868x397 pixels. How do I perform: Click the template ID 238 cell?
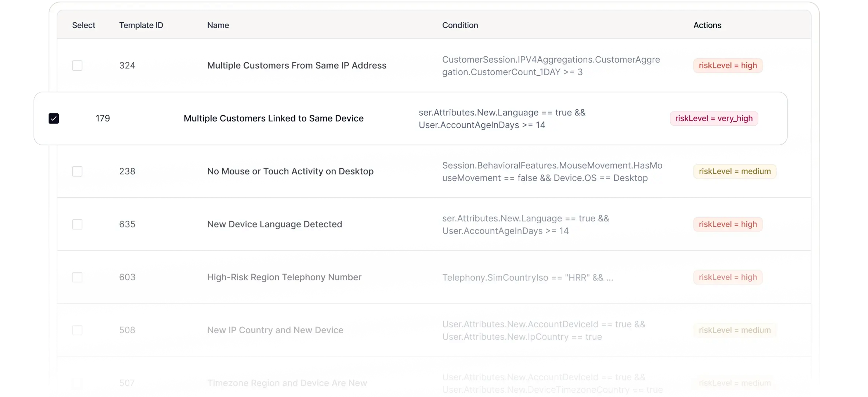pyautogui.click(x=127, y=171)
